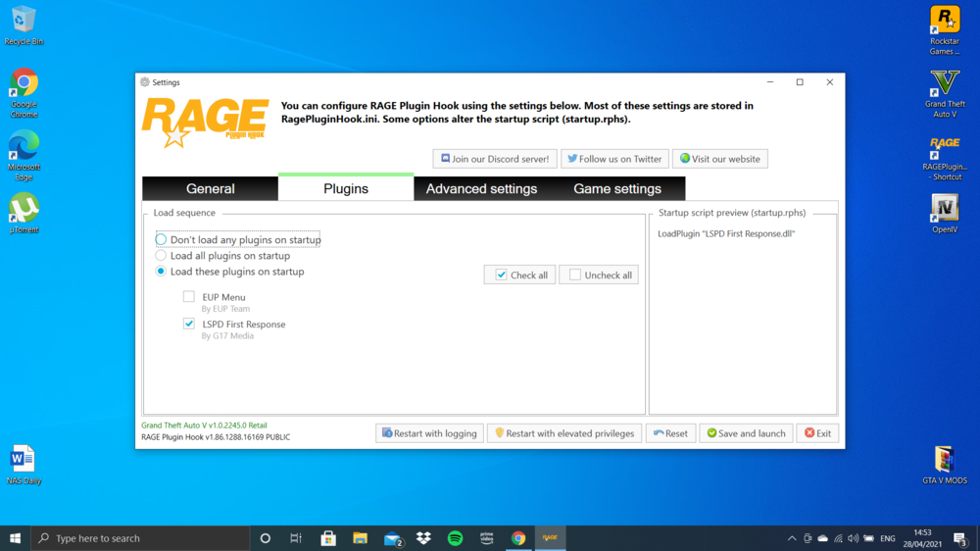Click the RAGE Plugin Hook version text
Screen dimensions: 980x551
point(216,437)
